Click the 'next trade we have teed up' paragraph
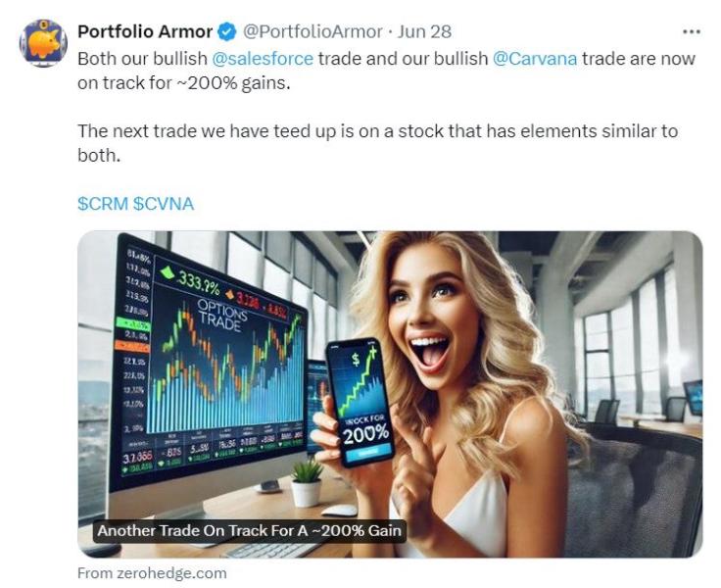Image resolution: width=721 pixels, height=588 pixels. coord(377,143)
